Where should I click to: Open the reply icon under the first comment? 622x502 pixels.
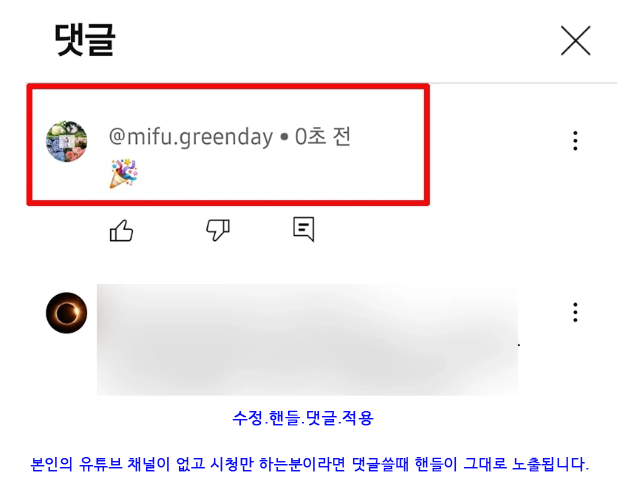304,229
